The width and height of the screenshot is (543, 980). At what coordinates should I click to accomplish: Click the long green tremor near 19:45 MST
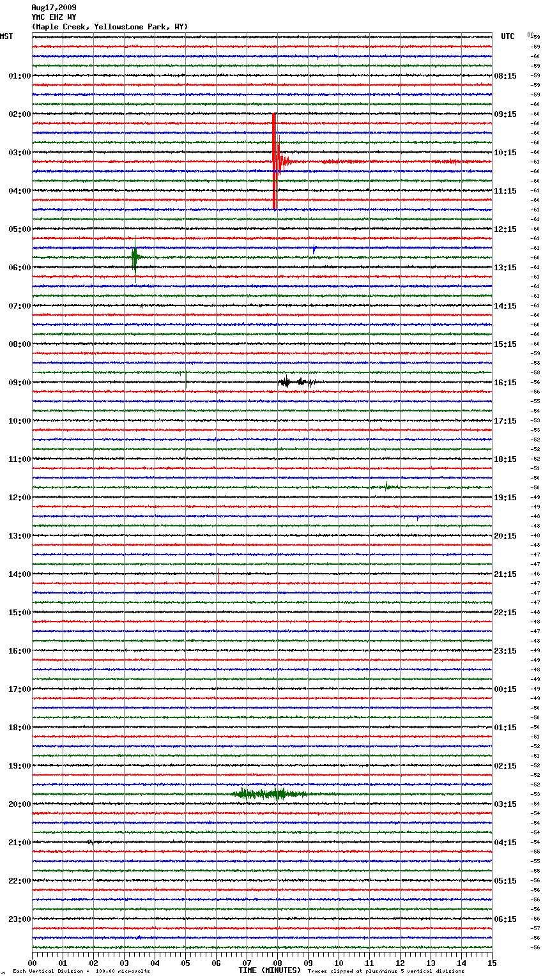click(x=270, y=794)
